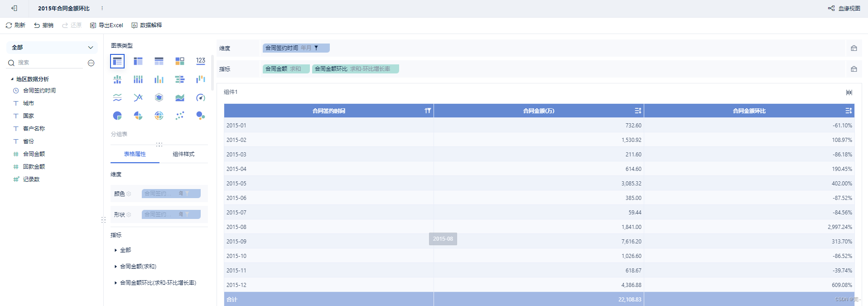Click the 还原 redo button
Screen dimensions: 868x306
(x=72, y=25)
